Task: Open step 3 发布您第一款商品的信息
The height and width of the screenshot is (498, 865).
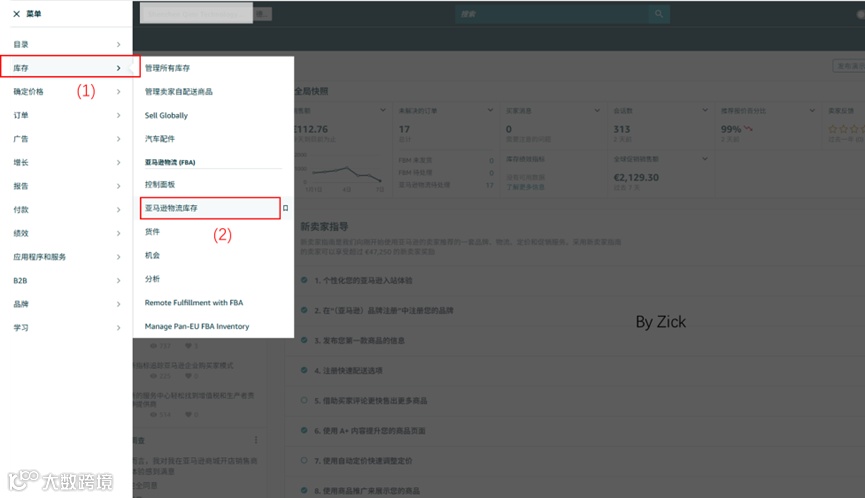Action: pyautogui.click(x=359, y=341)
